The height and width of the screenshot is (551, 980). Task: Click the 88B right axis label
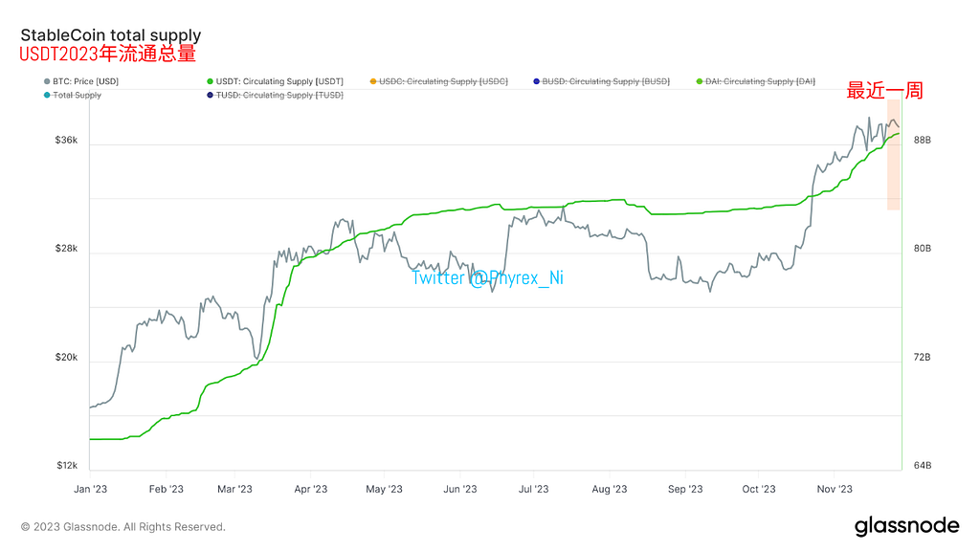pos(923,140)
